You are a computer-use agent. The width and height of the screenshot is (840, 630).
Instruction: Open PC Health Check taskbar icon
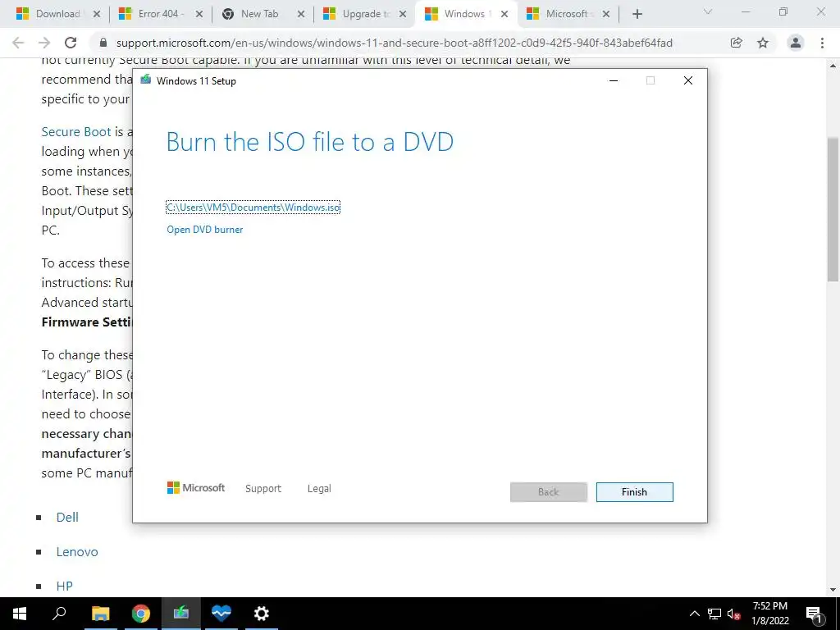[x=221, y=614]
